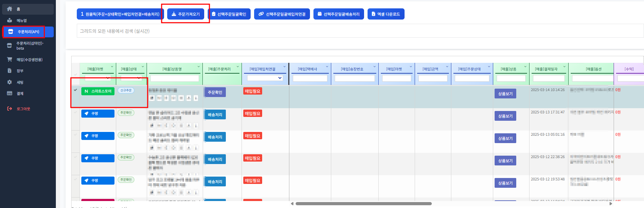Click the 쿠팡 rocket icon in the 2025-03-12 22:38:26 row
The width and height of the screenshot is (644, 208).
point(87,158)
